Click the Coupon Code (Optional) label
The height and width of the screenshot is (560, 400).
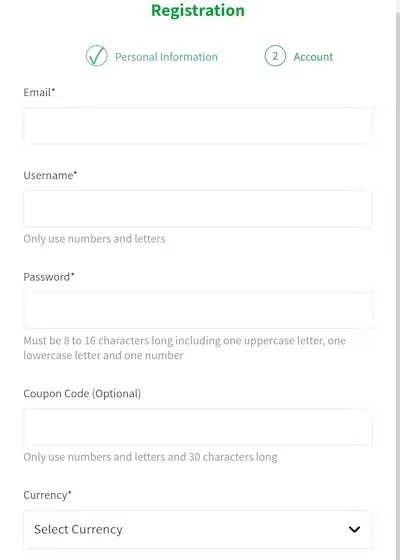[82, 394]
